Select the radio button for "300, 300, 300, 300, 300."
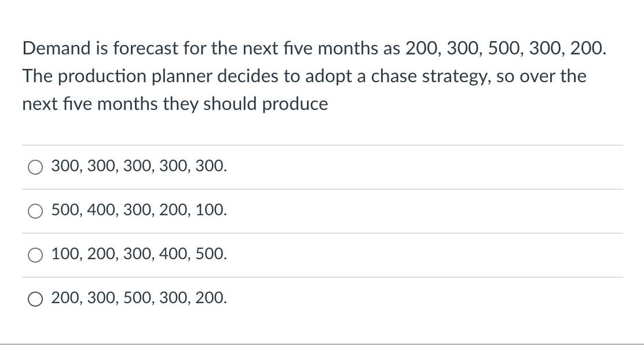 click(x=35, y=167)
